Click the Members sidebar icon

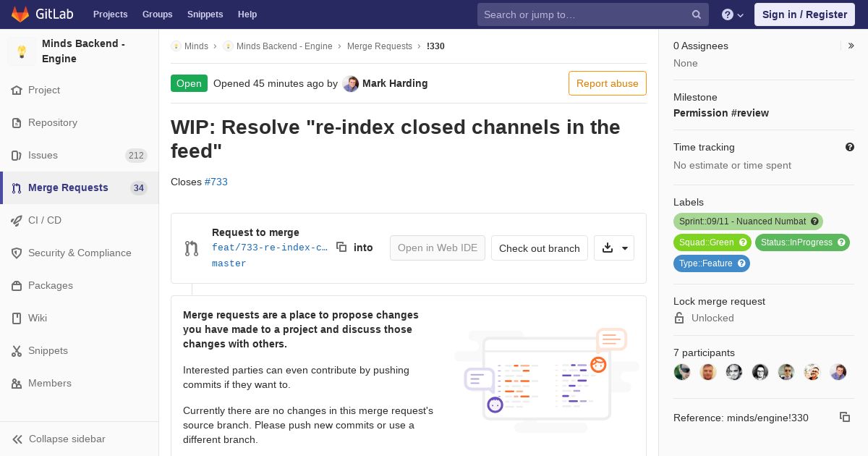click(x=17, y=384)
